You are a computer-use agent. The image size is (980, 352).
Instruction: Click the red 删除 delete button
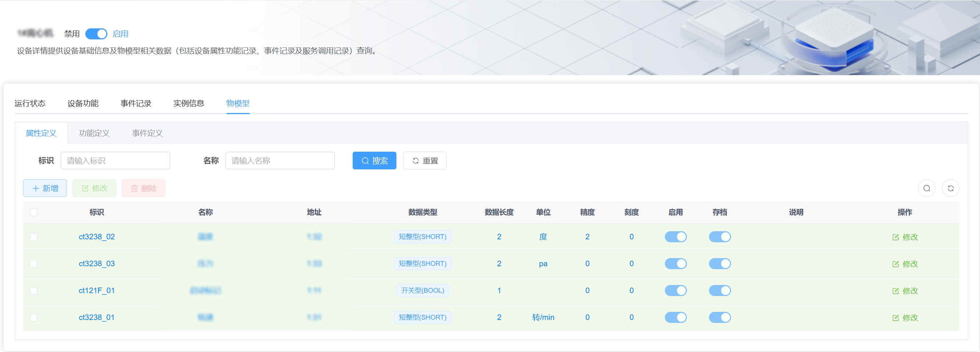143,188
